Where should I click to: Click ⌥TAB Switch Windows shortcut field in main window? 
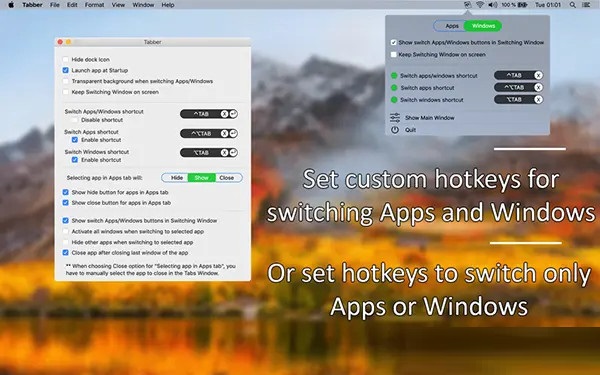coord(209,153)
